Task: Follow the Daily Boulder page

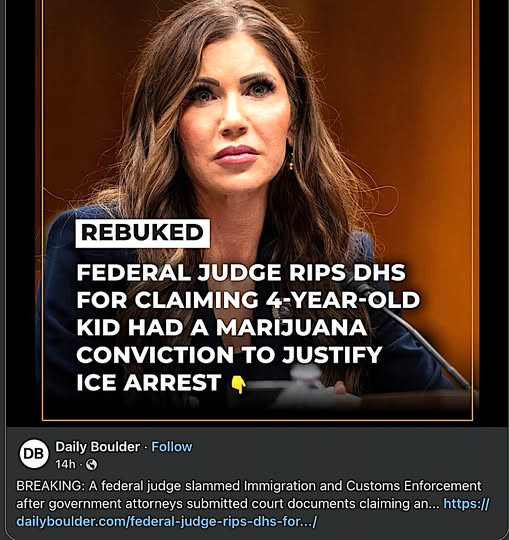Action: tap(172, 447)
